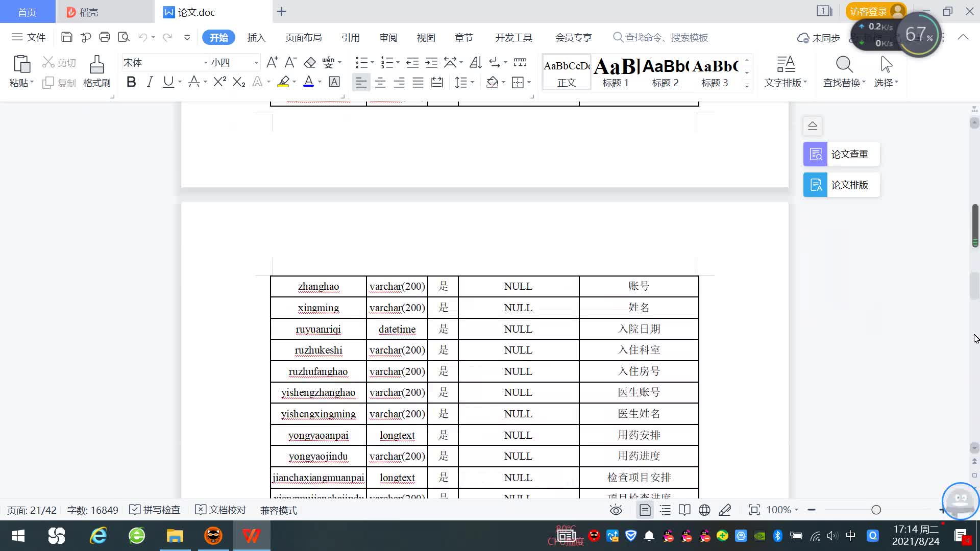The width and height of the screenshot is (980, 551).
Task: Switch to the 引用 ribbon tab
Action: [350, 37]
